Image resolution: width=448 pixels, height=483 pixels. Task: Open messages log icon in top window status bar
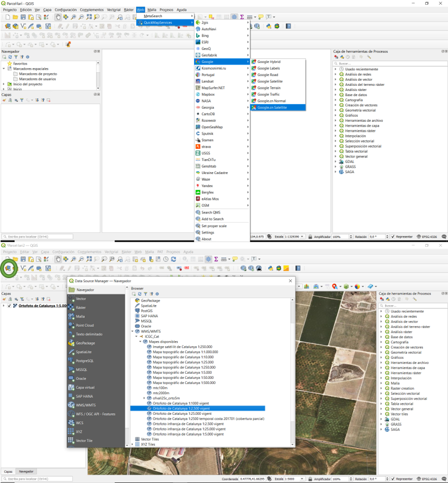coord(444,236)
